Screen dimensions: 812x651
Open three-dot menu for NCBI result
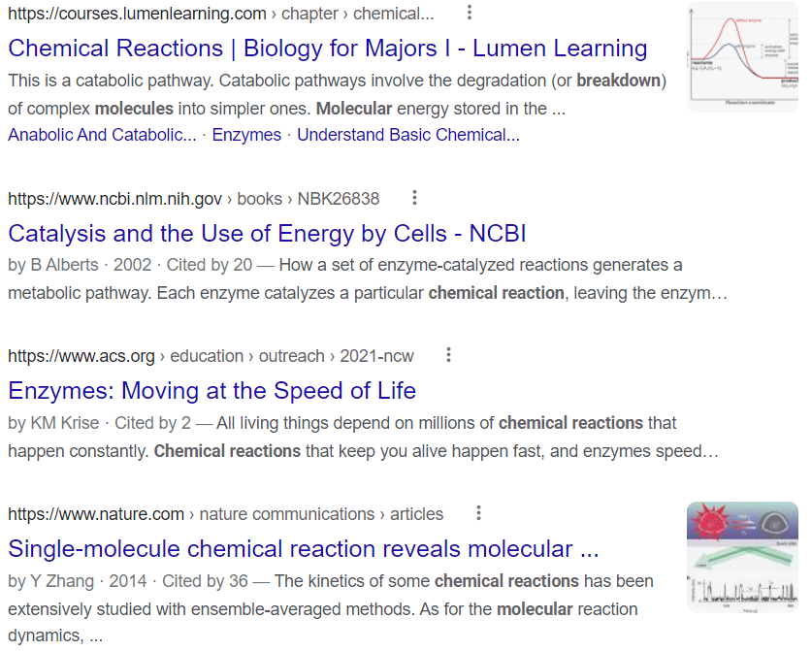click(x=414, y=198)
